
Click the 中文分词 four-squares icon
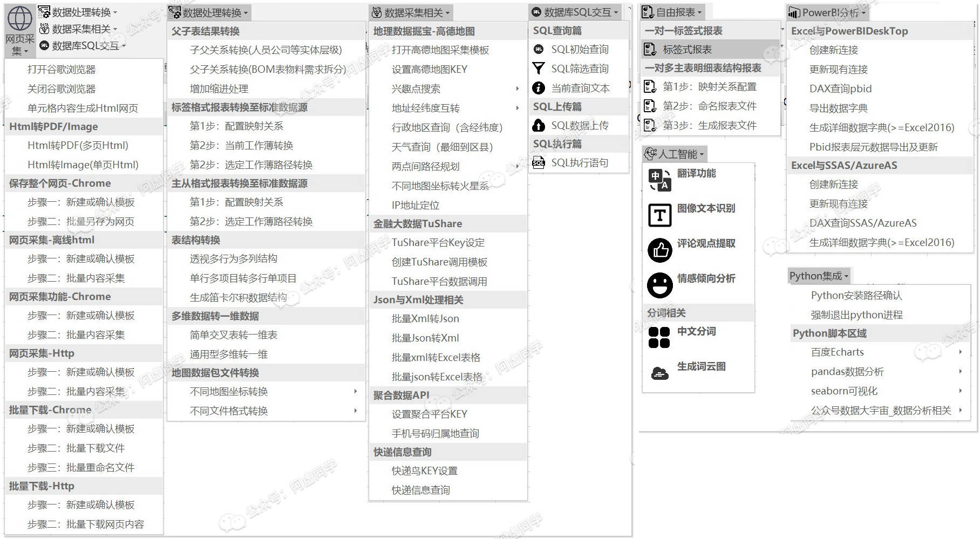coord(659,338)
